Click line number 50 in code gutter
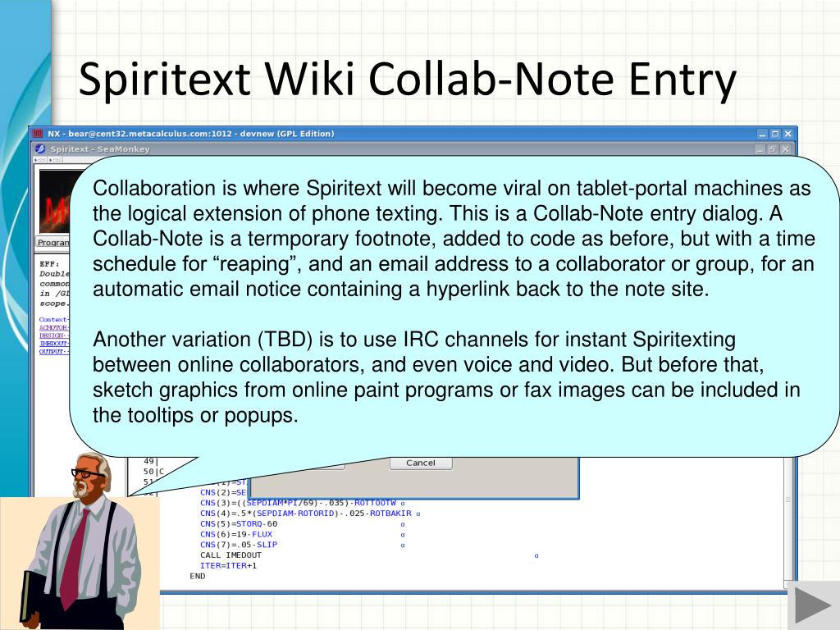This screenshot has height=630, width=840. (x=148, y=472)
